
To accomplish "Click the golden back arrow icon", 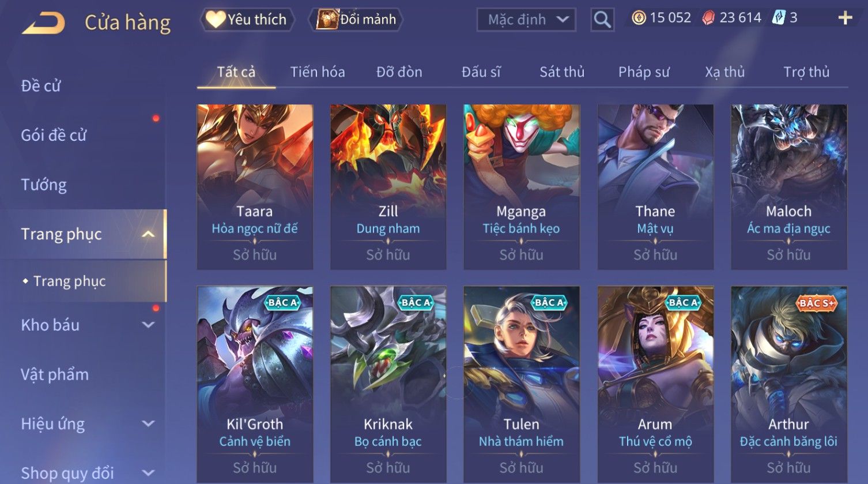I will click(x=44, y=23).
